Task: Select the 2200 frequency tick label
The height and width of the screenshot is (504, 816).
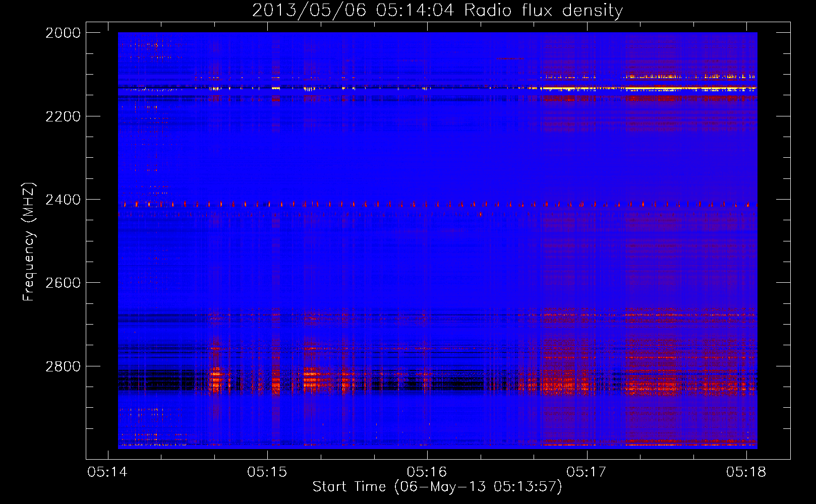Action: pos(63,116)
